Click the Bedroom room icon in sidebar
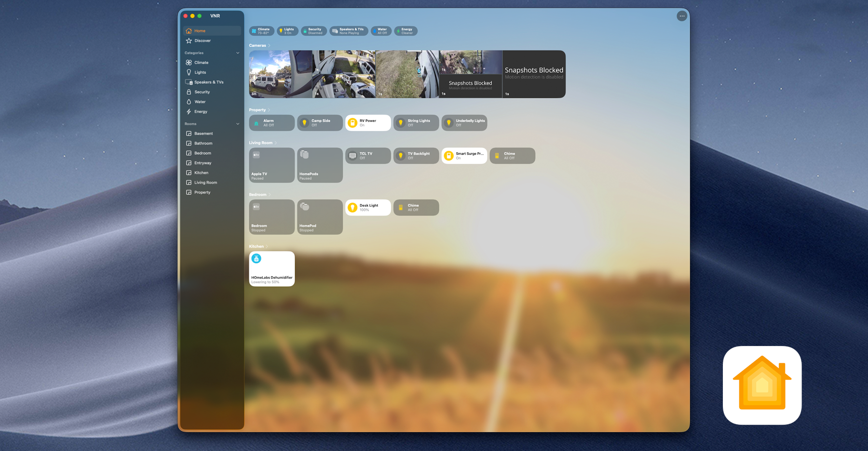Viewport: 868px width, 451px height. pos(189,153)
